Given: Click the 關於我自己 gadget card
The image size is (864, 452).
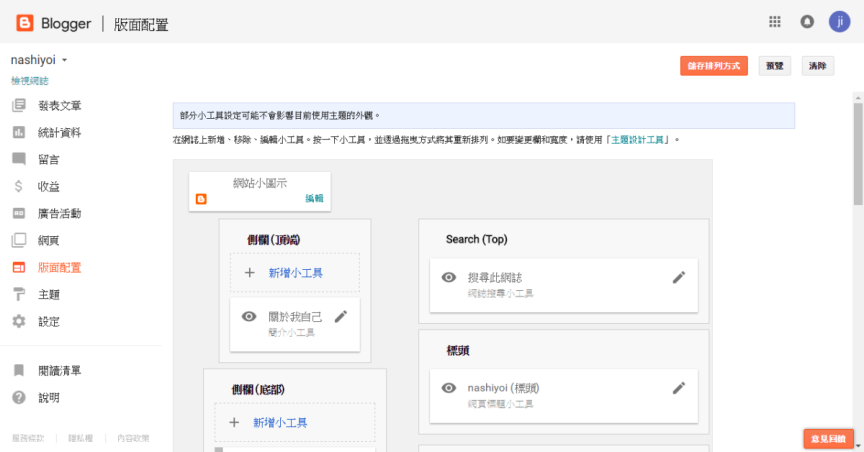Looking at the screenshot, I should tap(295, 324).
